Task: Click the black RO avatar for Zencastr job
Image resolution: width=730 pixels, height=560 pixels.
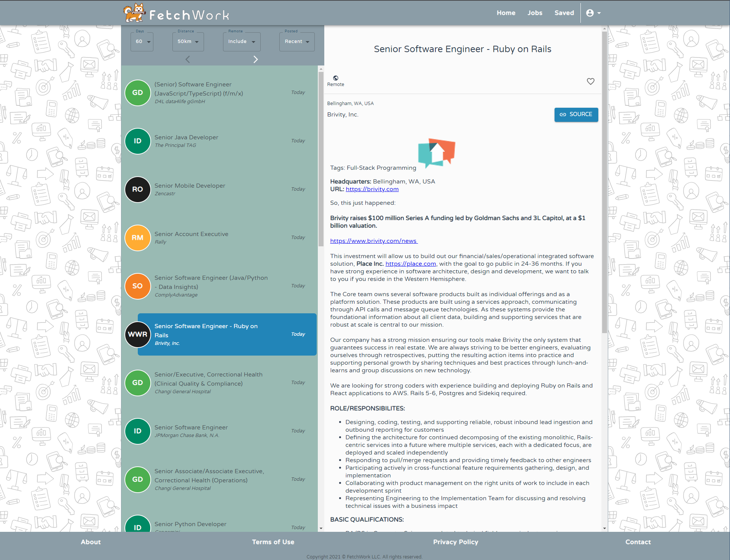Action: 138,189
